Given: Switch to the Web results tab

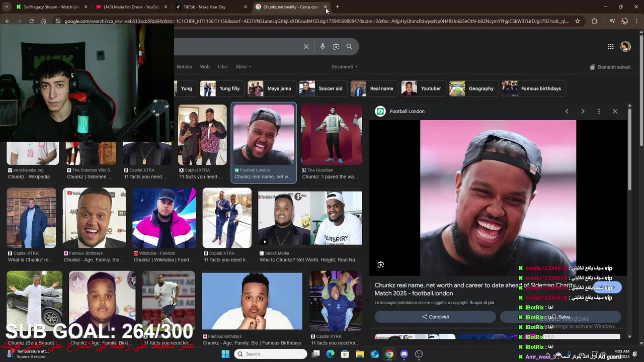Looking at the screenshot, I should coord(205,67).
